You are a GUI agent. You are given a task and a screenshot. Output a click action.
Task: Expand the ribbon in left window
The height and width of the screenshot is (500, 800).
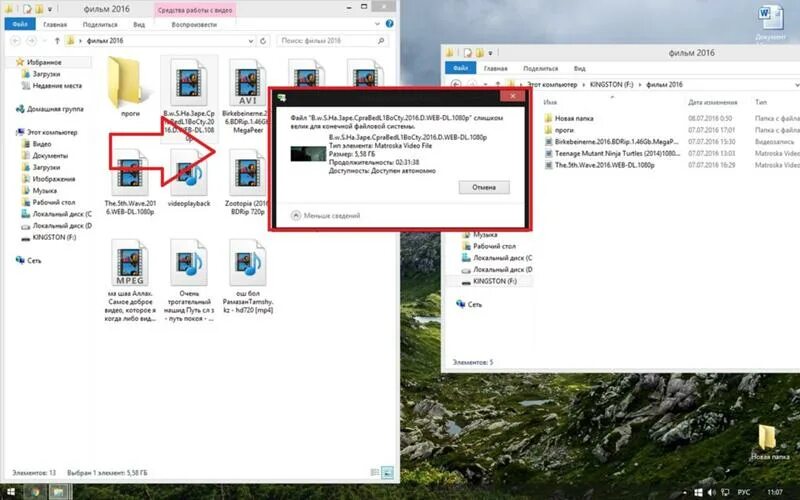377,24
